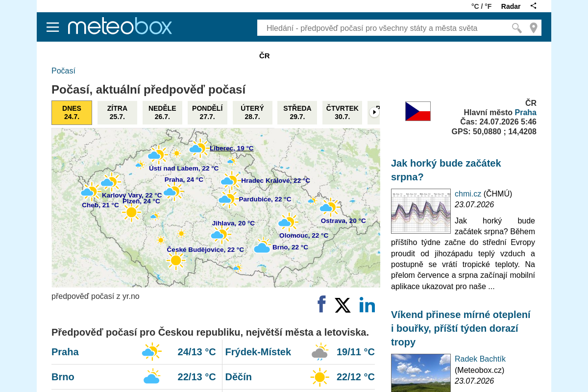Open the hamburger menu

52,27
